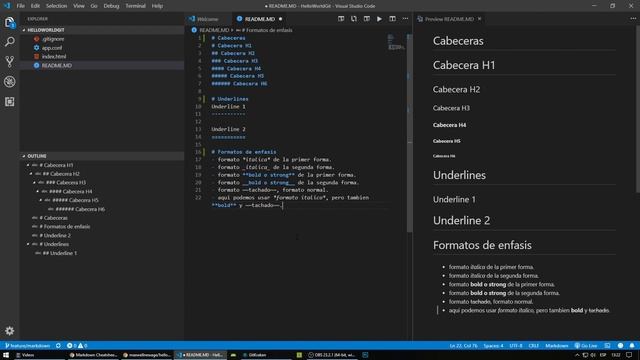Click 'Ln 22, Col 76' in status bar
The width and height of the screenshot is (640, 360).
pyautogui.click(x=463, y=346)
